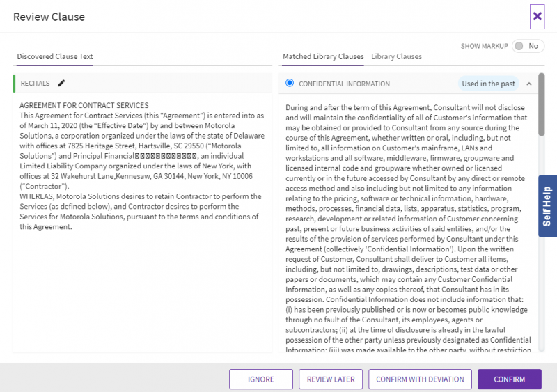The image size is (557, 392).
Task: Select the Confidential Information radio button
Action: click(290, 83)
